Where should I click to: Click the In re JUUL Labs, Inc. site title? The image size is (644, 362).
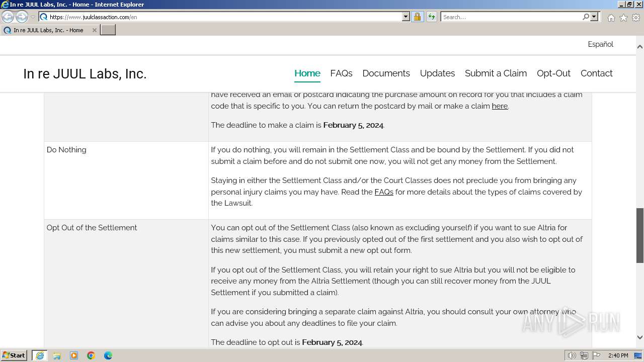(x=85, y=74)
